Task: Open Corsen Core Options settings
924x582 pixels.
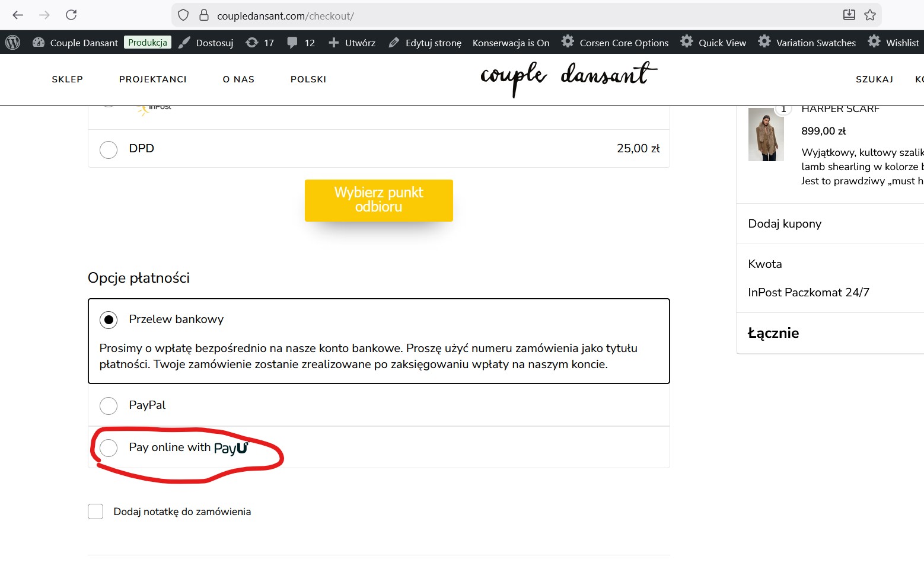Action: (x=615, y=43)
